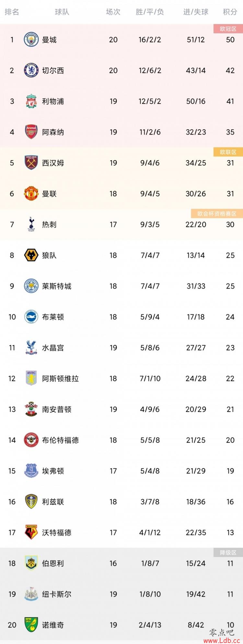Sort by the 排名 ranking header
This screenshot has width=243, height=644.
(12, 12)
